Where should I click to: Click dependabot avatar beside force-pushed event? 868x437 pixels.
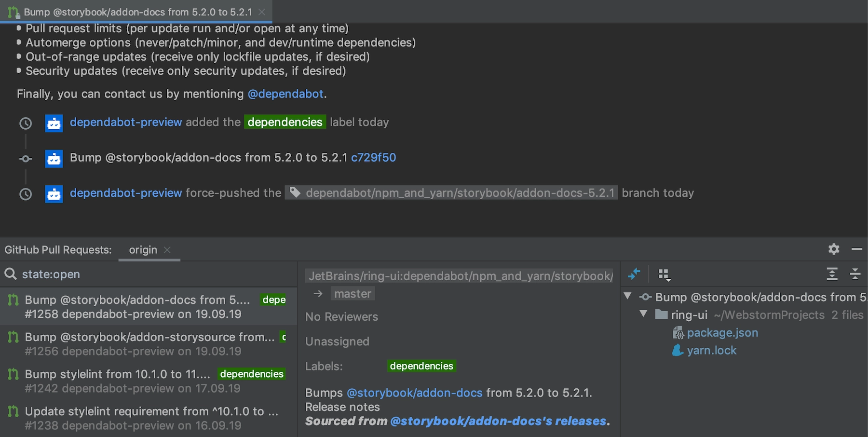(x=54, y=194)
